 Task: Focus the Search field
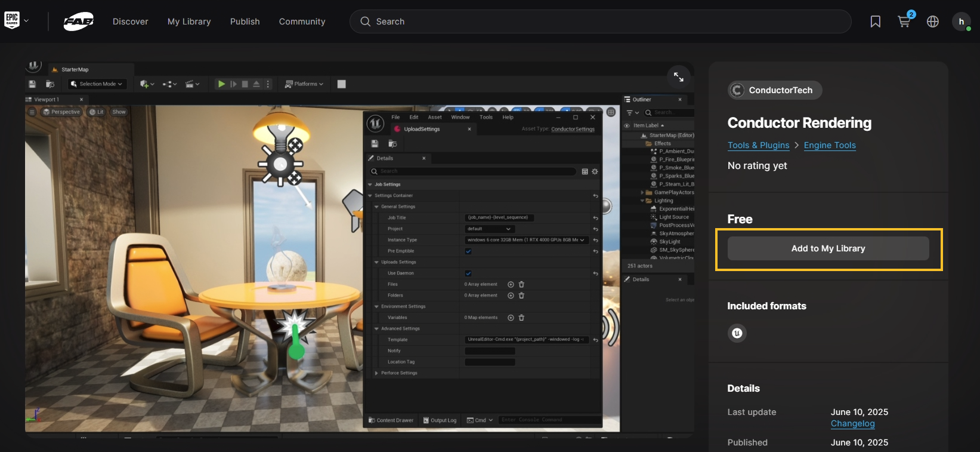click(600, 21)
